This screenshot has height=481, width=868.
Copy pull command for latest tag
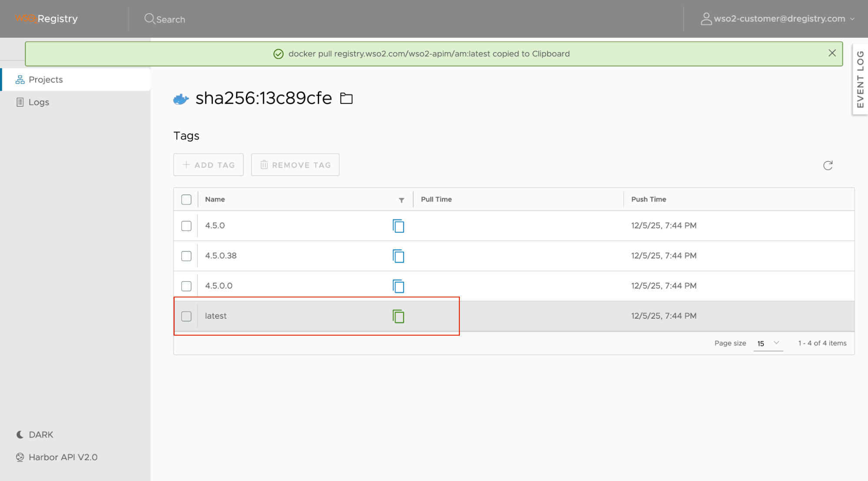point(398,316)
